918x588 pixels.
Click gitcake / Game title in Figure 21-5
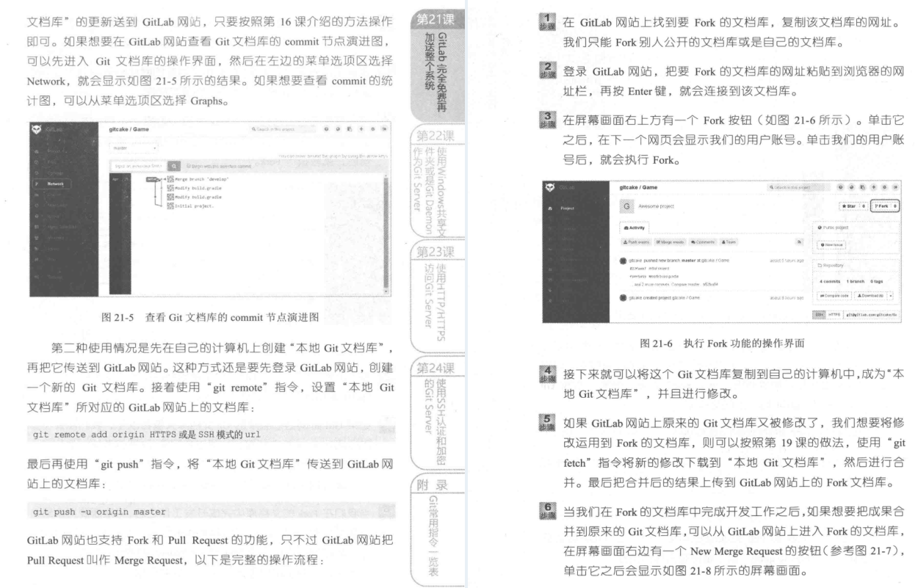click(x=129, y=129)
